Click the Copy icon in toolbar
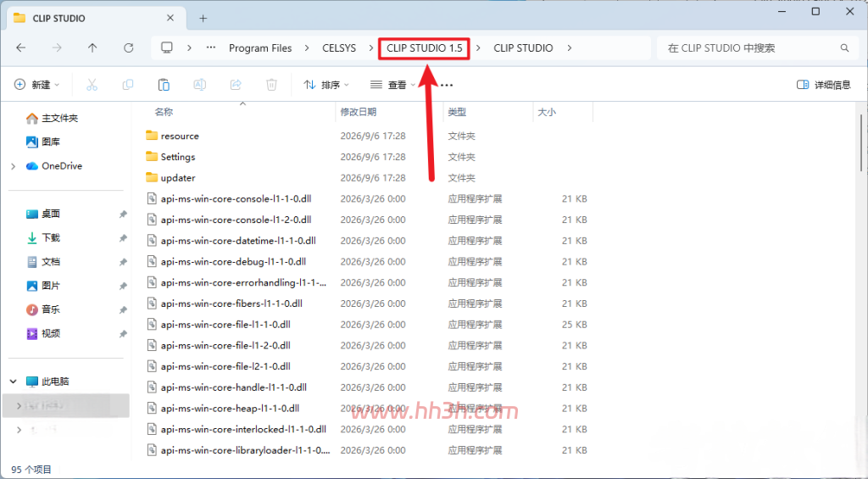This screenshot has width=868, height=479. coord(128,85)
